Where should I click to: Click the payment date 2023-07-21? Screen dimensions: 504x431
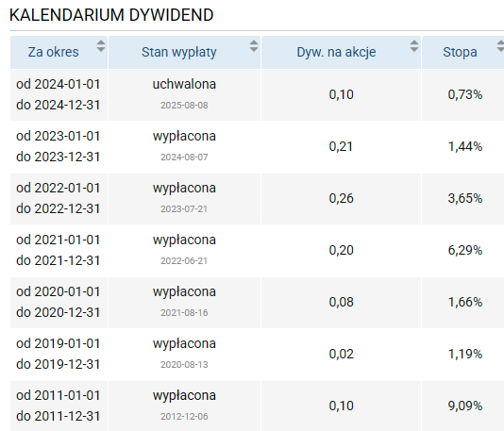184,209
